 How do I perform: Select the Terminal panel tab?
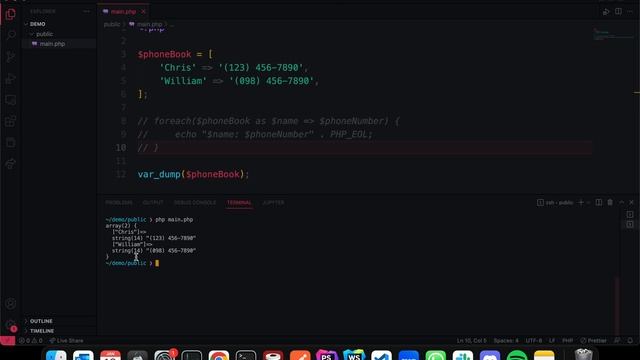pyautogui.click(x=239, y=202)
